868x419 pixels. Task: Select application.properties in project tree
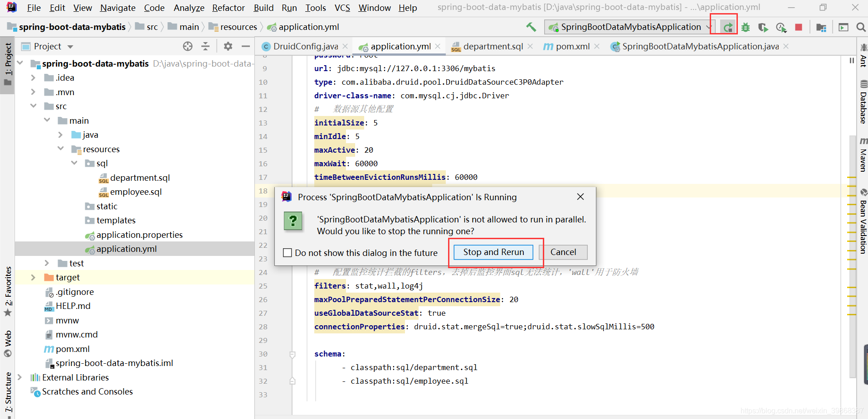(139, 235)
